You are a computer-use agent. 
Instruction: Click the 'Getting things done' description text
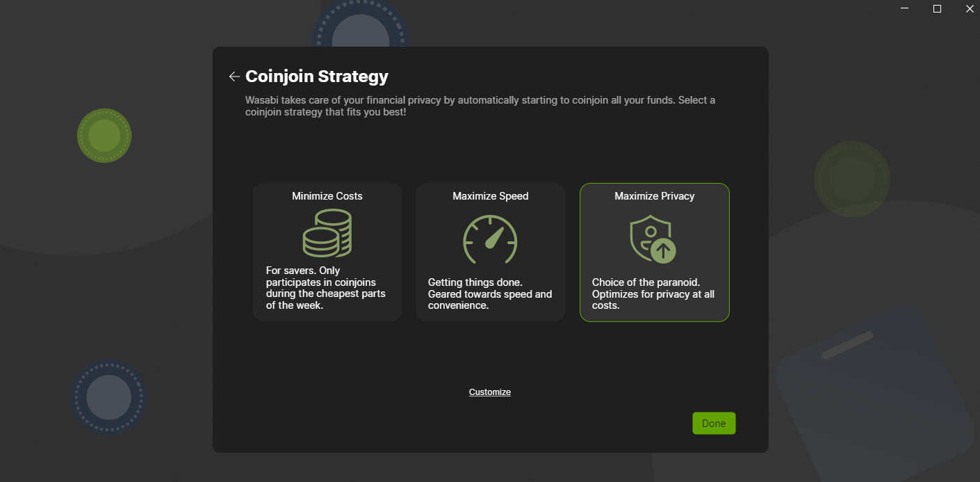coord(490,294)
